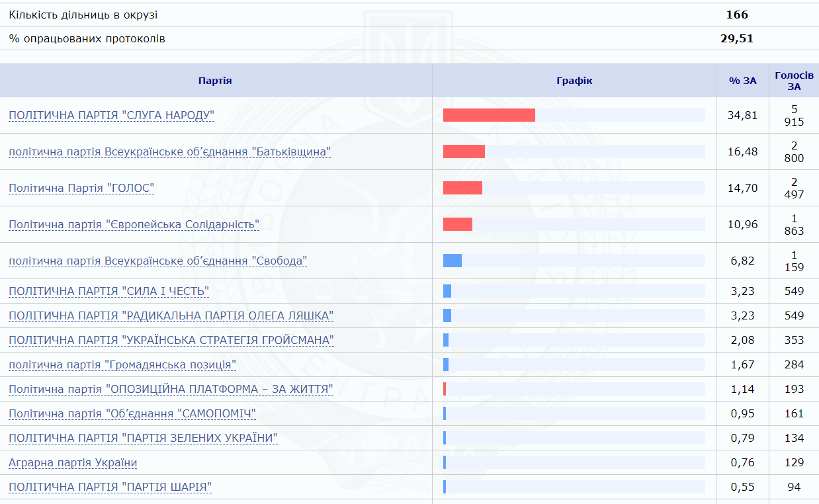Click the vote count 94
The image size is (819, 504).
coord(794,487)
